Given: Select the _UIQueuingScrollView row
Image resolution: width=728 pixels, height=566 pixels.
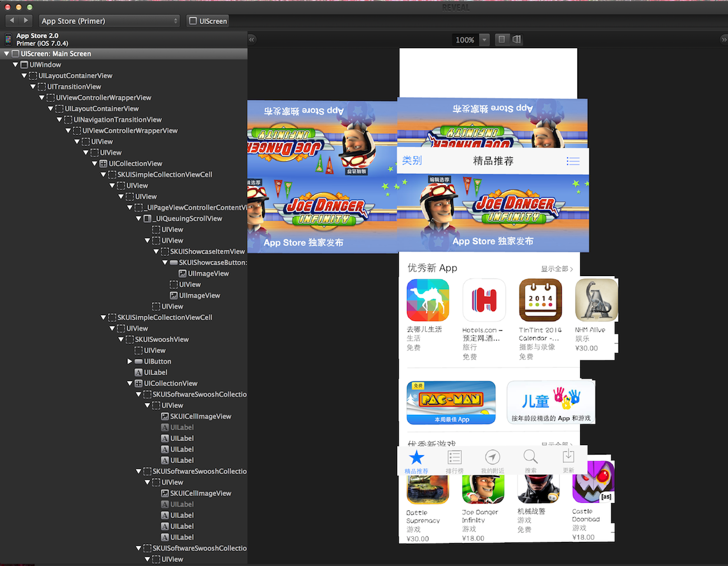Looking at the screenshot, I should [123, 218].
